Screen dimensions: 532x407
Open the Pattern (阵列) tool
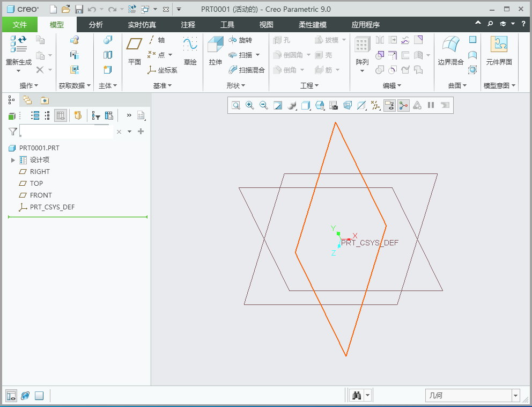pyautogui.click(x=362, y=51)
